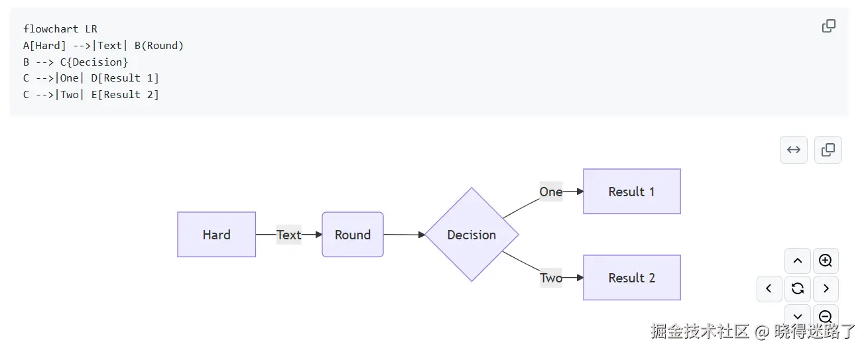The image size is (868, 352).
Task: Select the Hard node
Action: click(x=216, y=235)
